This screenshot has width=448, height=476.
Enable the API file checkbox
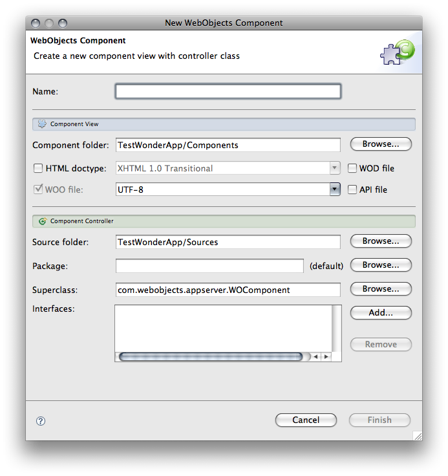pos(352,189)
